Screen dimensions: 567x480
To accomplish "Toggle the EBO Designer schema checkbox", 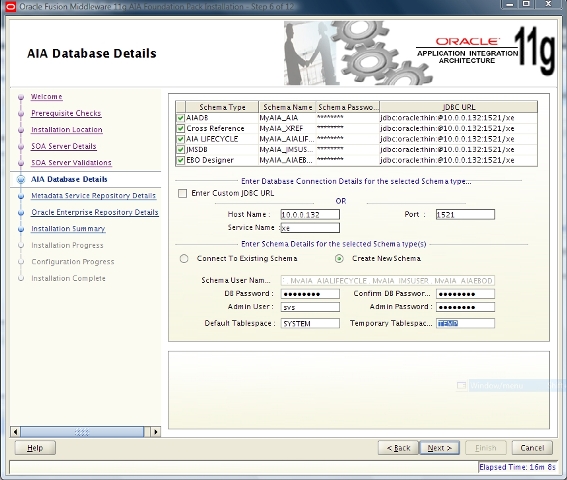I will pyautogui.click(x=180, y=160).
